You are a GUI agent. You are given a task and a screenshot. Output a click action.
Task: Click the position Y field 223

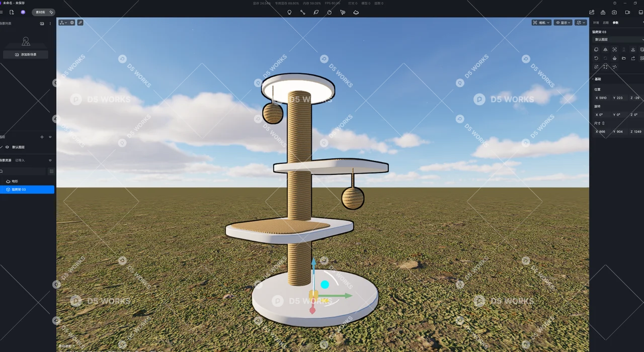pyautogui.click(x=619, y=98)
